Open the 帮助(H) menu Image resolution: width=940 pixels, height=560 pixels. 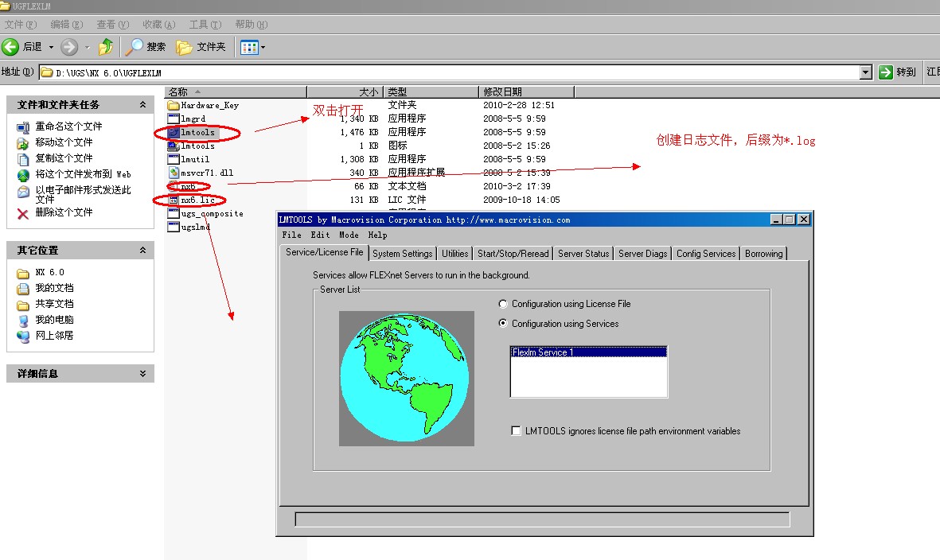pos(252,25)
